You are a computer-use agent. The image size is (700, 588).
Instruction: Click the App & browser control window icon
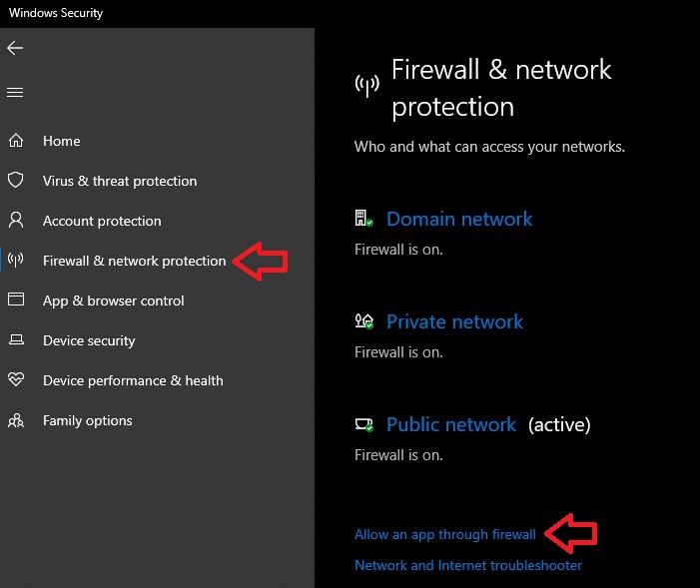pos(16,300)
